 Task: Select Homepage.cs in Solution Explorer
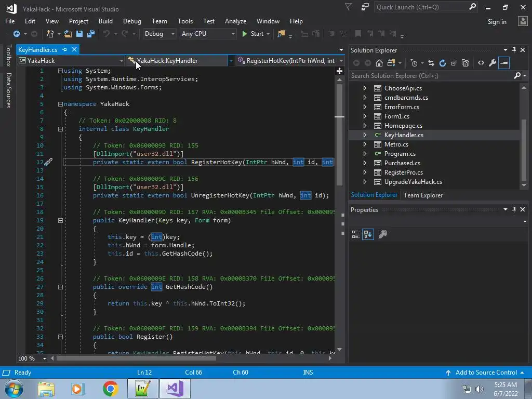click(x=403, y=126)
